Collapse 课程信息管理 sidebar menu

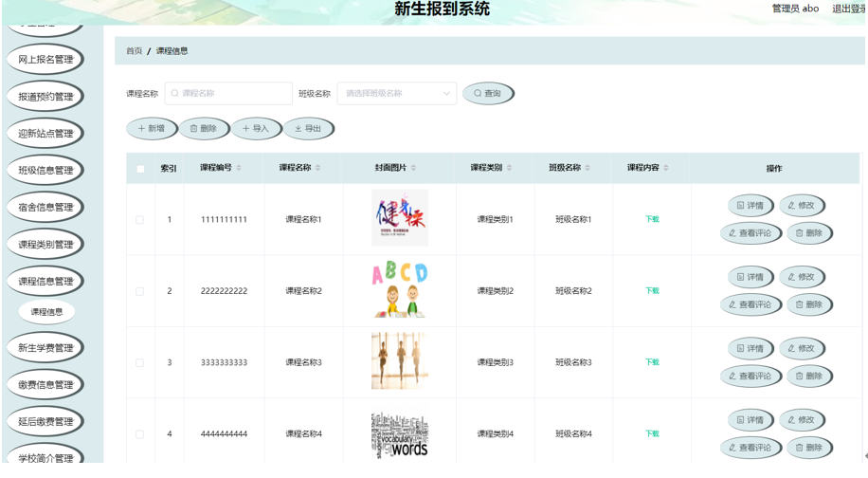click(x=45, y=282)
